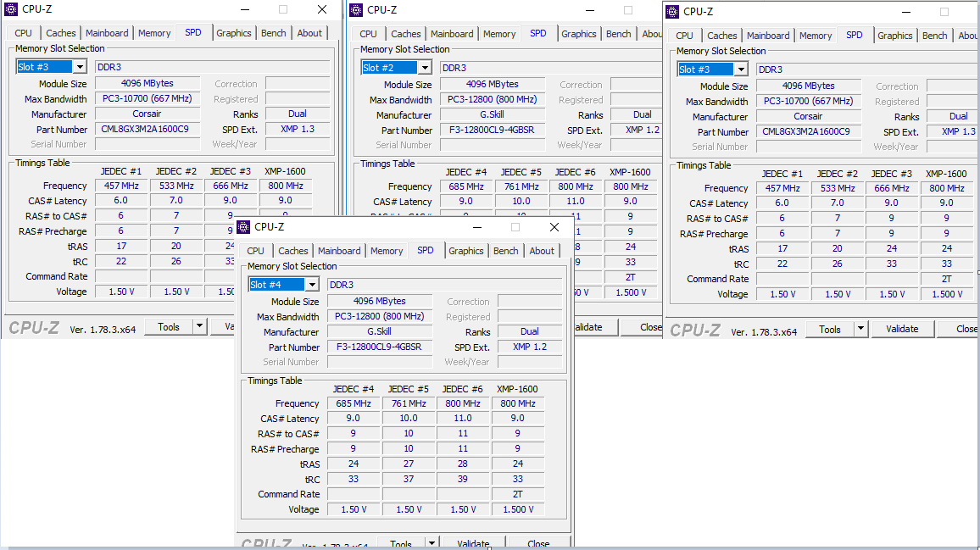Viewport: 980px width, 550px height.
Task: Select Memory tab in left-hand Slot #3 window
Action: pos(154,33)
